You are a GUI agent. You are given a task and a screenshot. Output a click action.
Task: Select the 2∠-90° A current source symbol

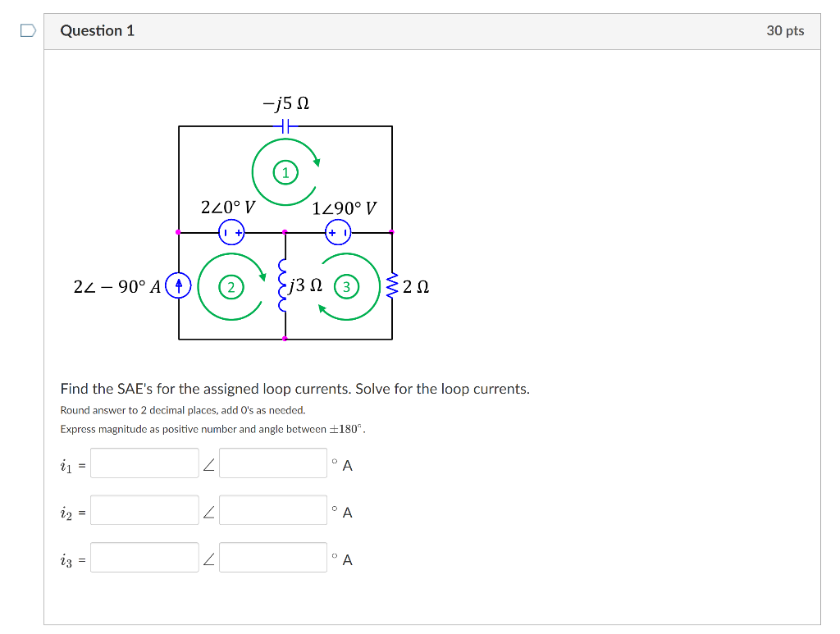[x=177, y=285]
